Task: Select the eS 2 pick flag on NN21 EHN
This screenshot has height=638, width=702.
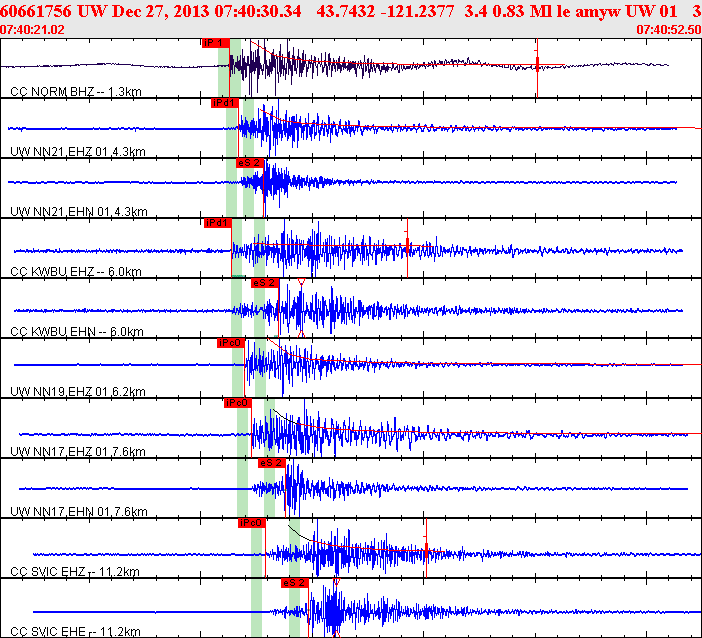Action: (250, 163)
